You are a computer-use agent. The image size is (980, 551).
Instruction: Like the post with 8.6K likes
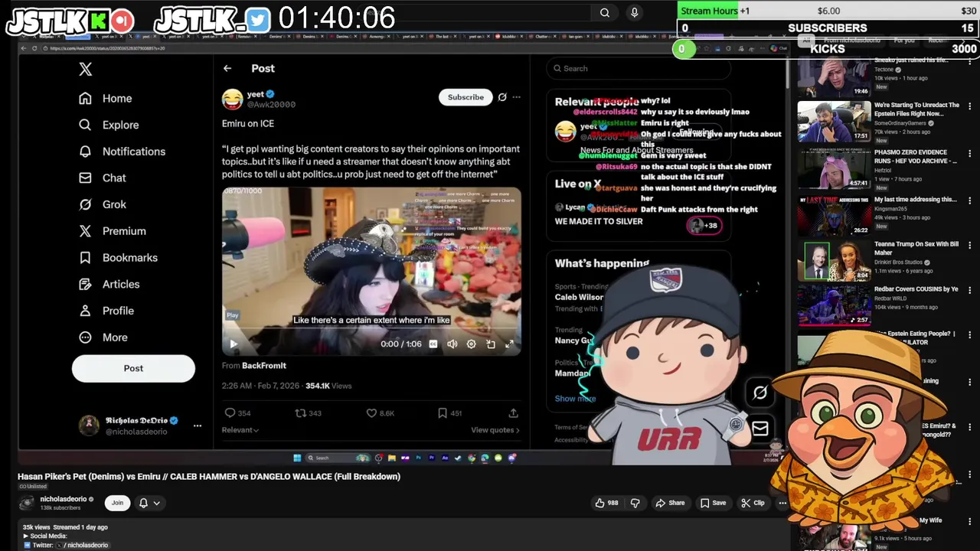point(371,413)
